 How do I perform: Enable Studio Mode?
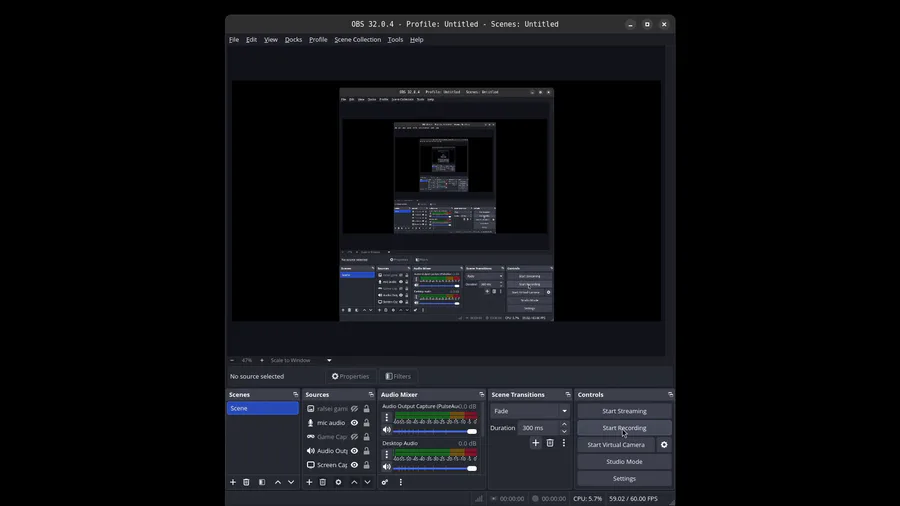(x=624, y=462)
